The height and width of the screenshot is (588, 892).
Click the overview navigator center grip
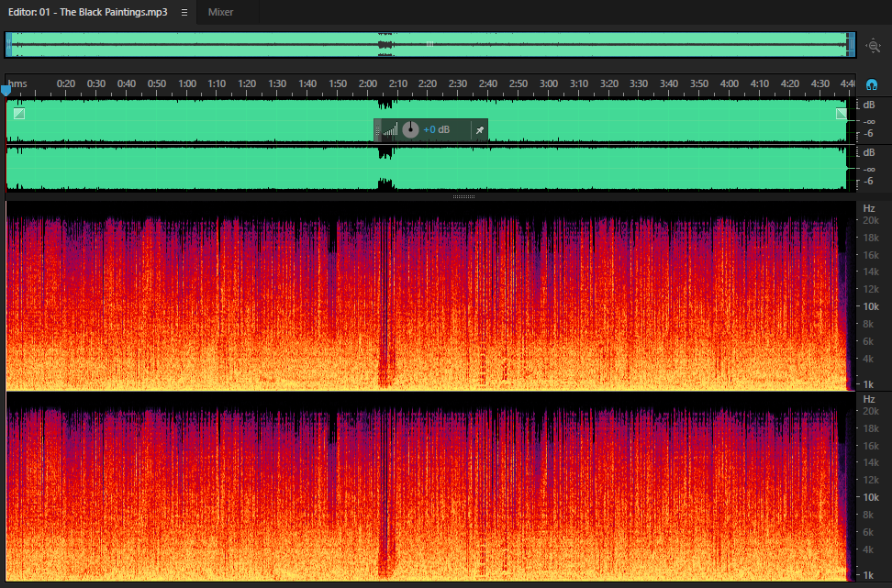point(430,44)
